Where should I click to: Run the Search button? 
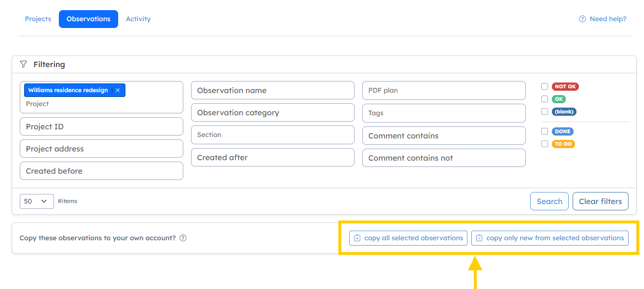(549, 201)
